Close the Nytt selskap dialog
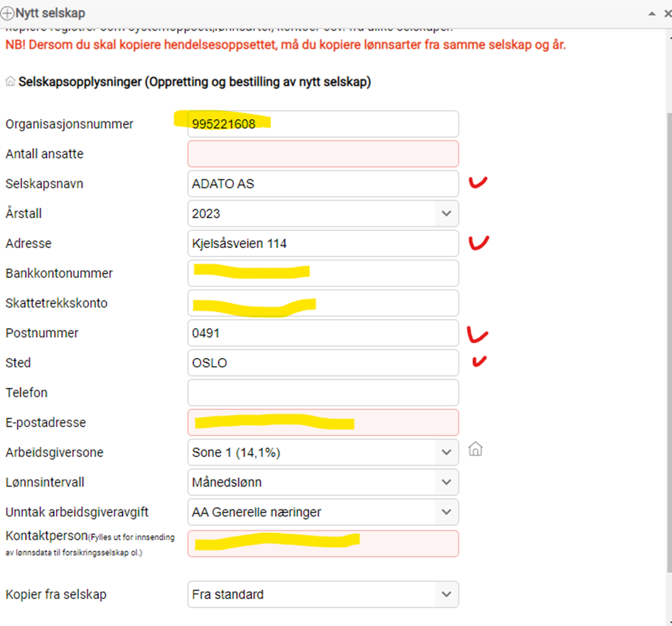Viewport: 672px width, 626px height. (668, 14)
